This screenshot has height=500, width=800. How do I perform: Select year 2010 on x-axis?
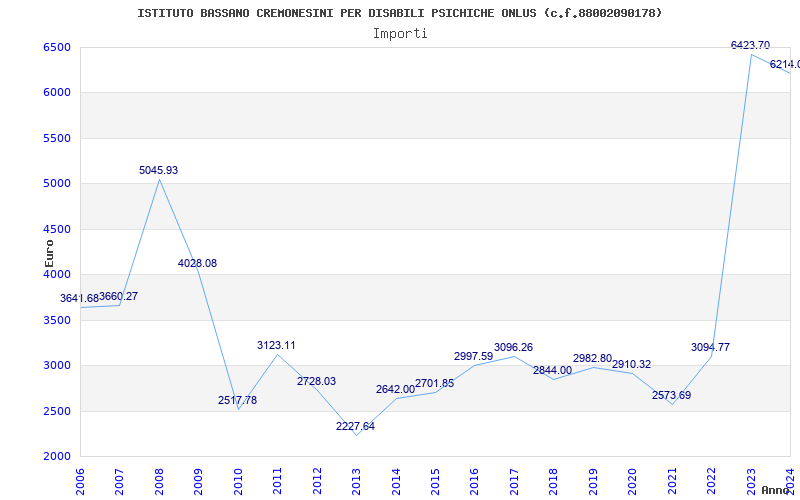pos(238,481)
